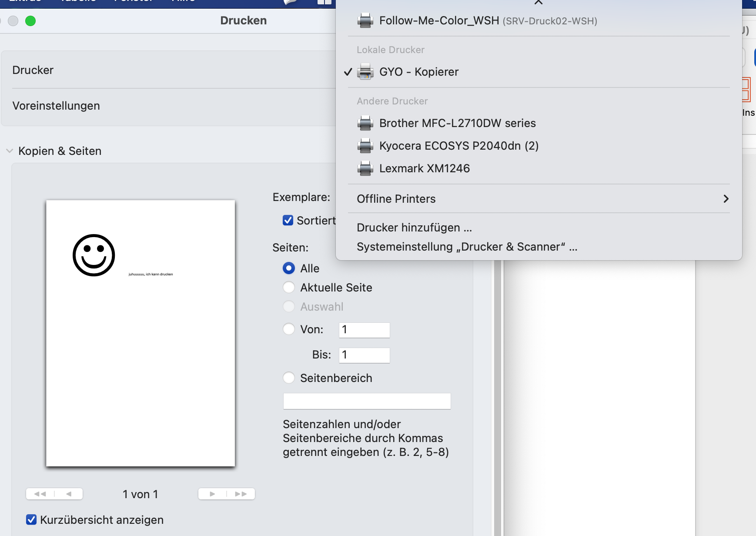Click the green zoom window button
The image size is (756, 536).
(30, 21)
